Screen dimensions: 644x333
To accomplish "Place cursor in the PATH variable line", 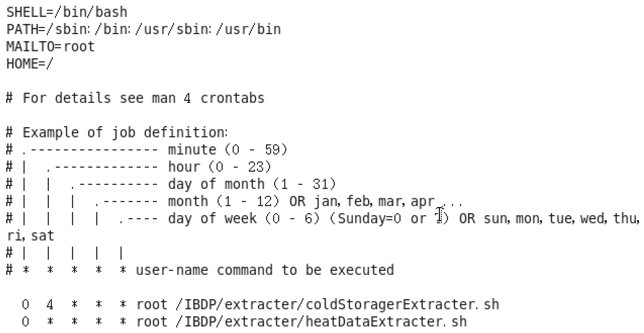I will point(143,30).
